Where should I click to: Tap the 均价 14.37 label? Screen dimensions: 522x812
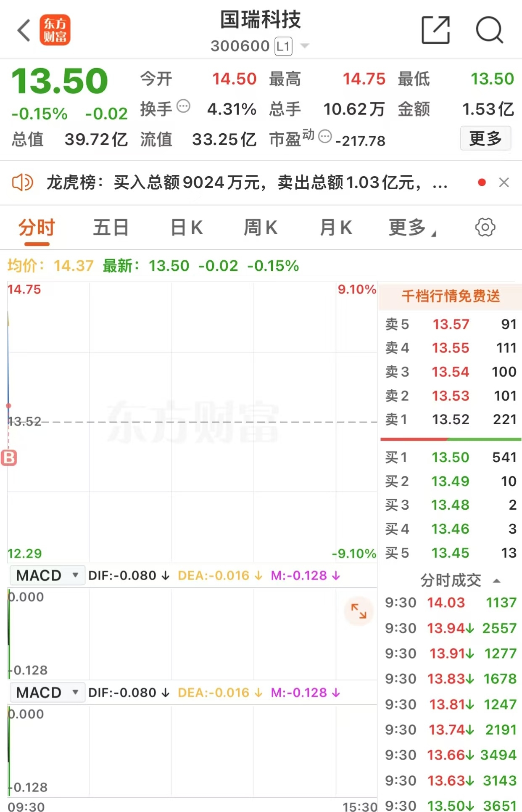click(x=50, y=266)
